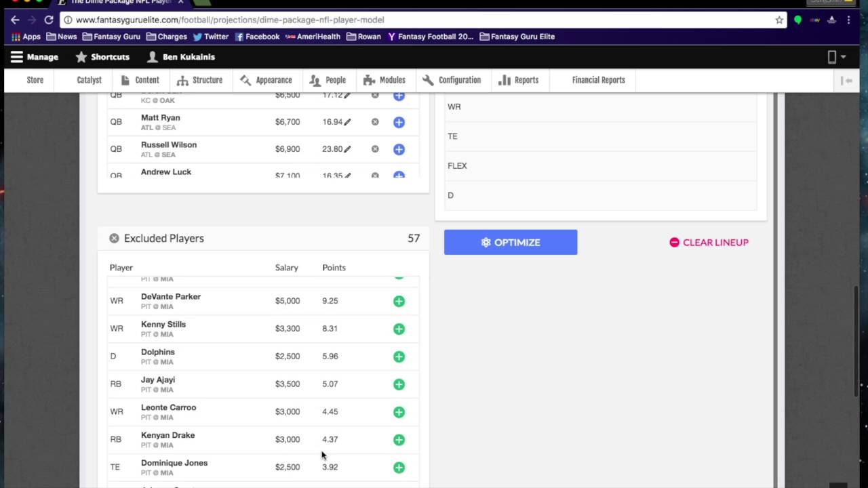Screen dimensions: 868x488
Task: Click Matt Ryan's $6,700 salary
Action: [x=288, y=122]
